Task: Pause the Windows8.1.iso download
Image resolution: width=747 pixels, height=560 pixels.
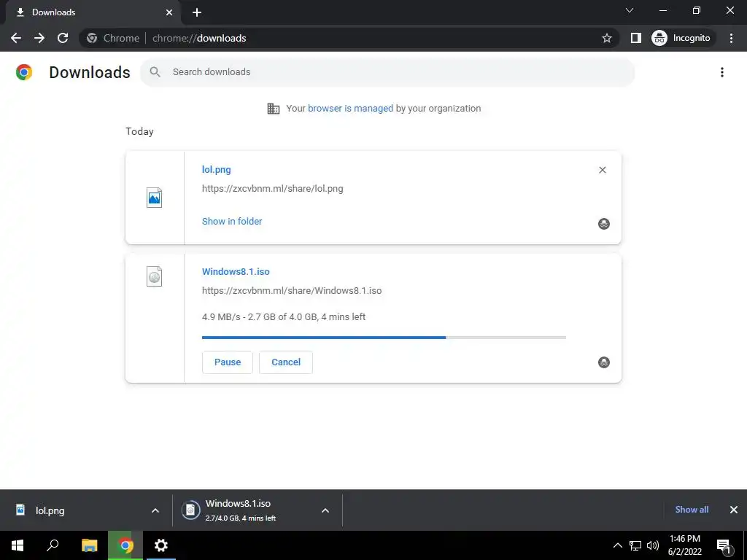Action: 228,362
